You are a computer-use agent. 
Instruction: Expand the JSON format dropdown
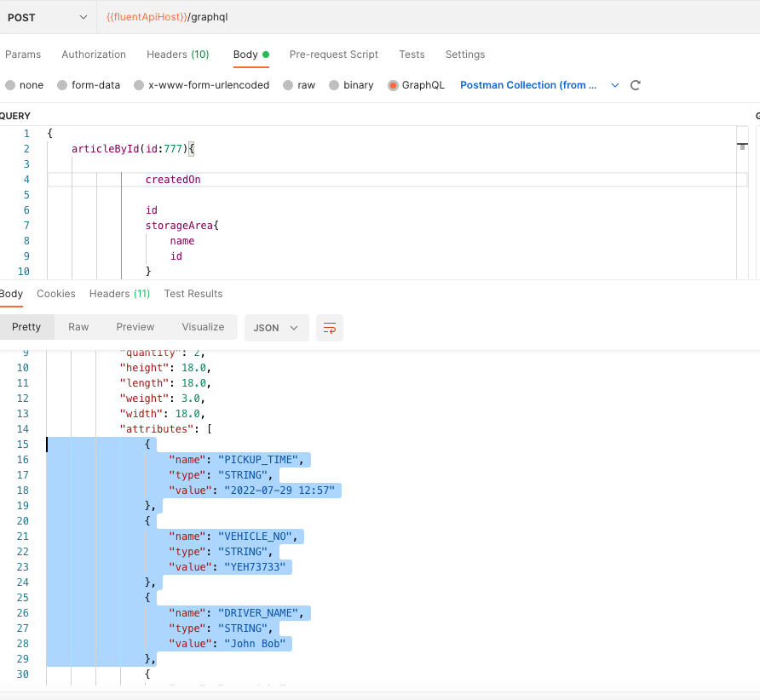pos(276,328)
